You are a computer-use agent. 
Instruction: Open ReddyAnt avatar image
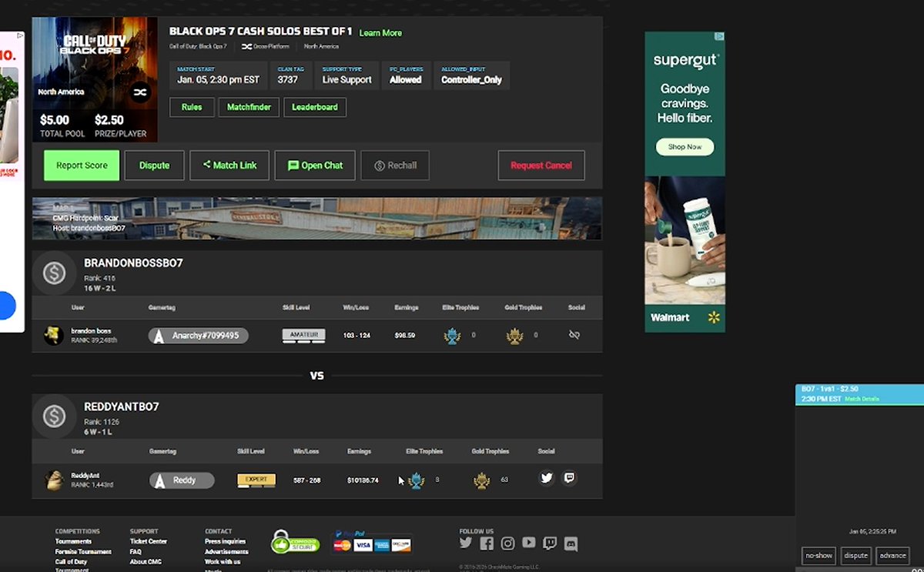[x=54, y=480]
